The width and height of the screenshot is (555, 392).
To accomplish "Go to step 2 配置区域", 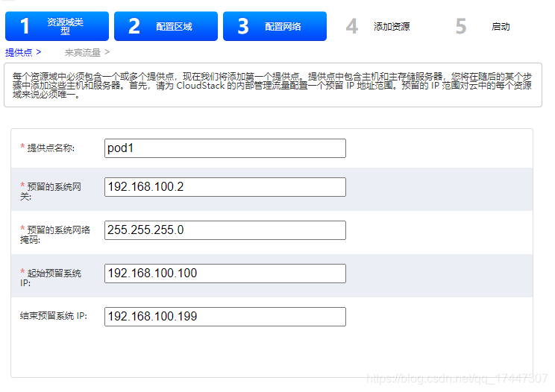I will [x=166, y=26].
